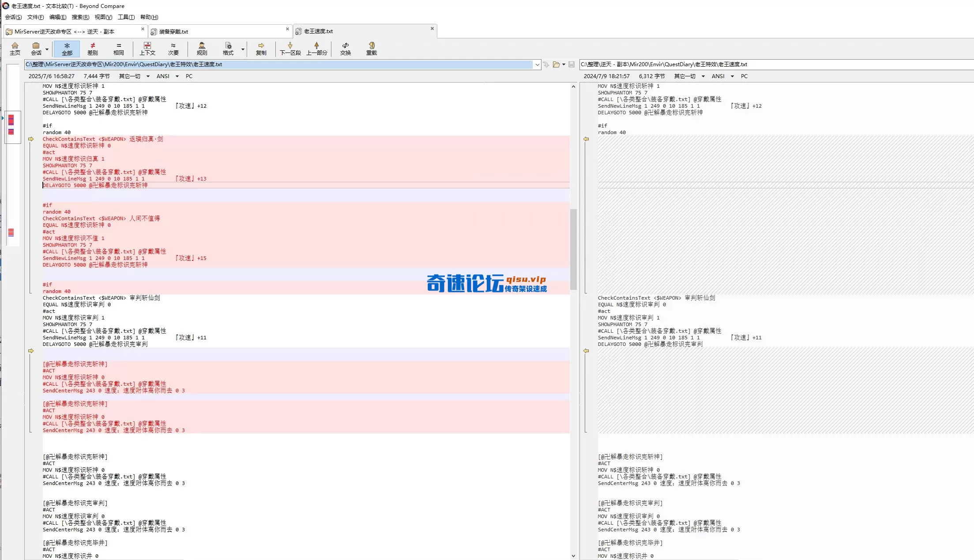The height and width of the screenshot is (560, 974).
Task: Click the 主页 home icon
Action: (x=15, y=49)
